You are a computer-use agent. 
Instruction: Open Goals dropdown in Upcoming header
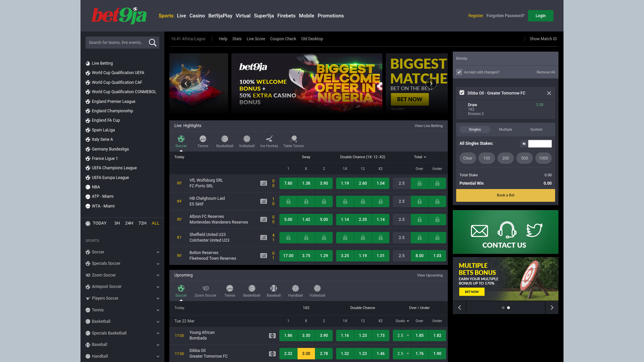click(402, 321)
